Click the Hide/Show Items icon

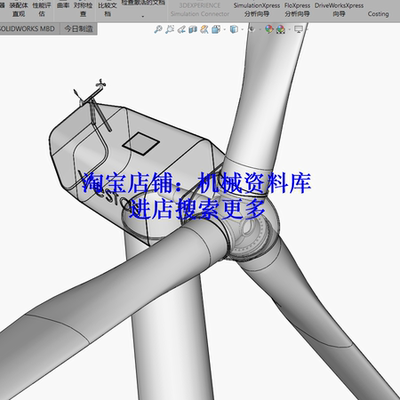point(252,29)
